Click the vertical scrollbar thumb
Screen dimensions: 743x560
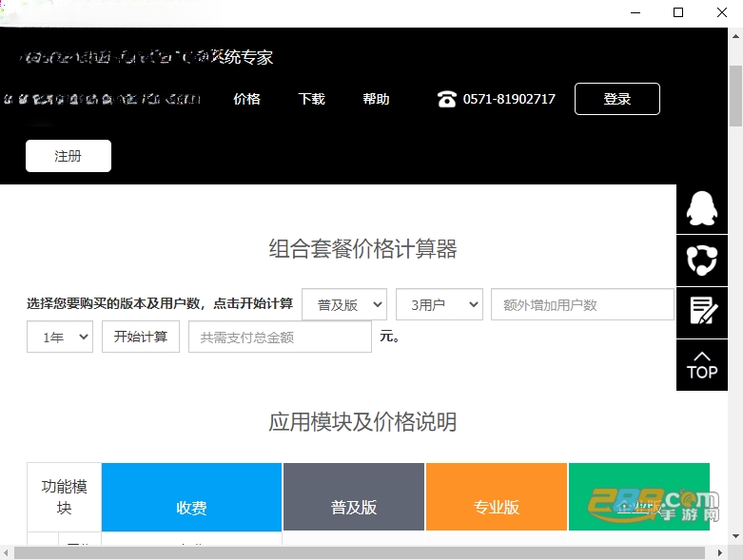pyautogui.click(x=735, y=96)
